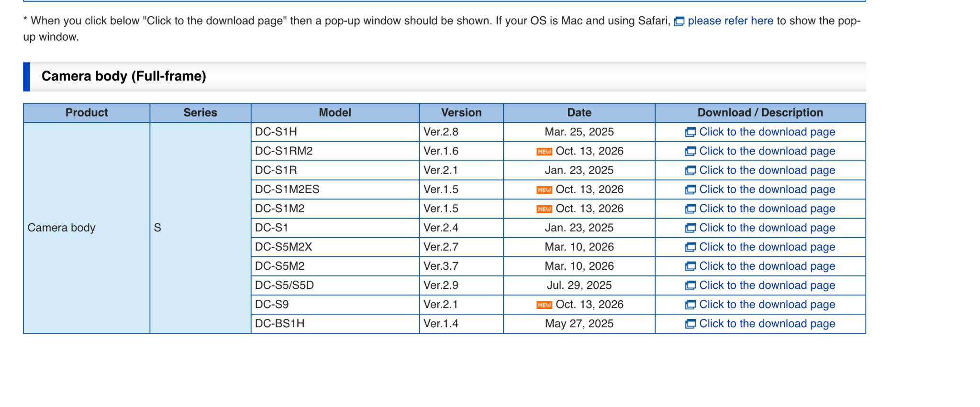The image size is (980, 407).
Task: Open download page for DC-S5M2
Action: click(x=767, y=266)
